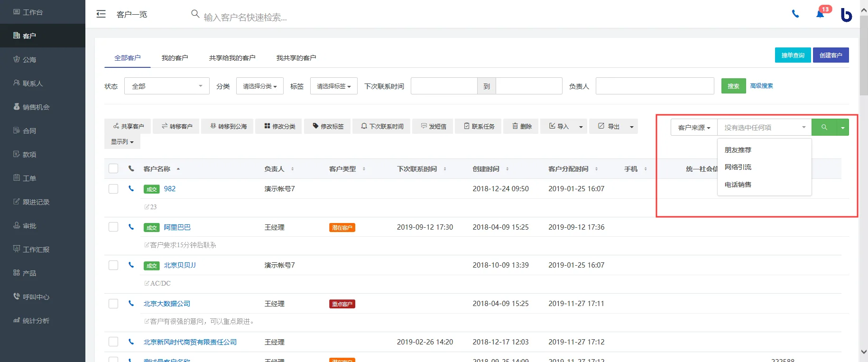Expand the 显示列 column dropdown
The image size is (868, 362).
point(122,141)
